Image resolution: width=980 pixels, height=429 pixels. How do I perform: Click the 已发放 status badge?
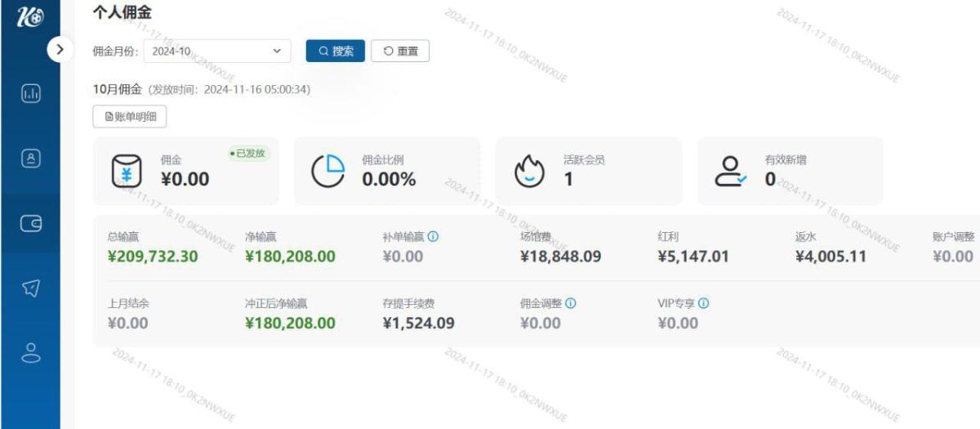(x=249, y=153)
